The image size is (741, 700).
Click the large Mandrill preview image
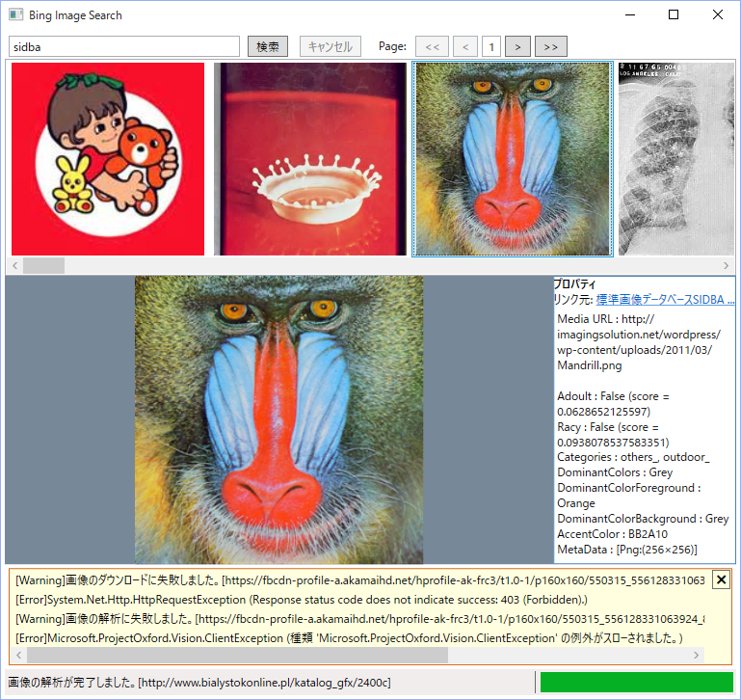pyautogui.click(x=278, y=419)
